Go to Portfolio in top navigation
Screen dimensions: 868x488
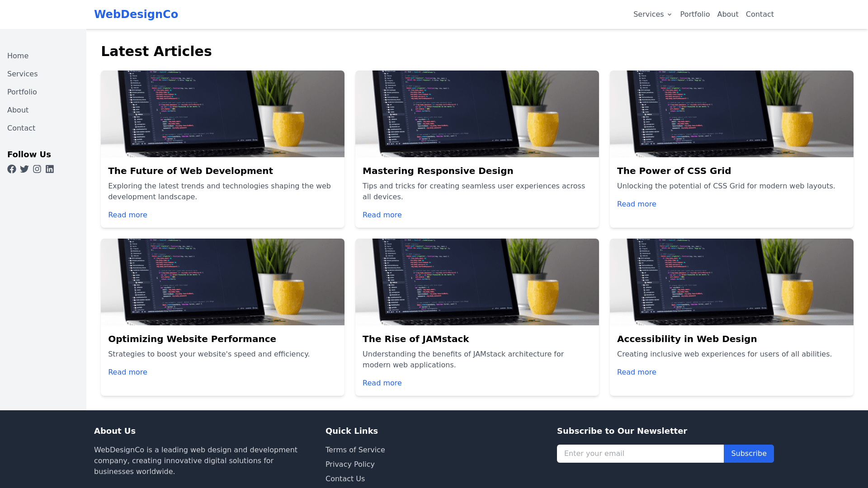[x=695, y=14]
